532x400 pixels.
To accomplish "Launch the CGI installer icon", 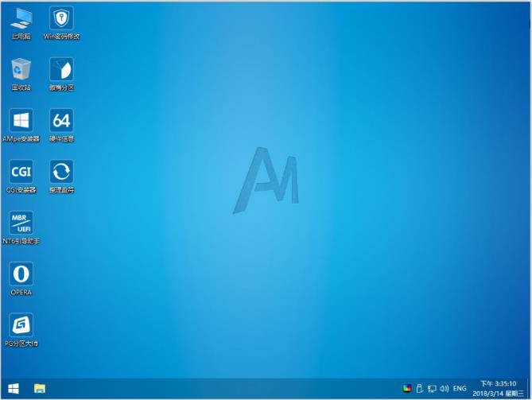I will pos(21,177).
